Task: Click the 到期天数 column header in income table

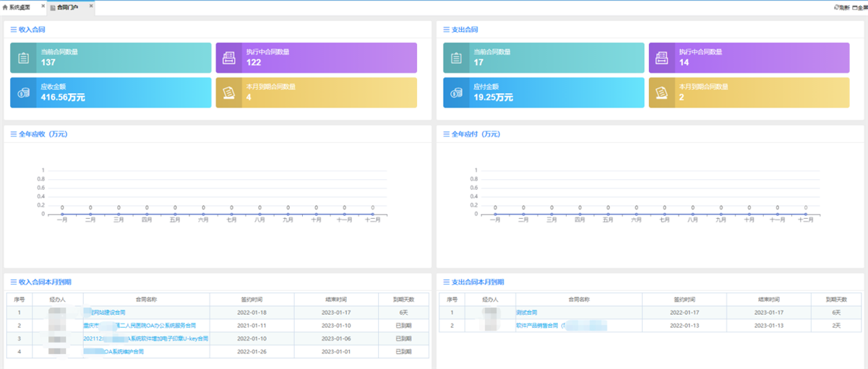Action: pyautogui.click(x=403, y=299)
